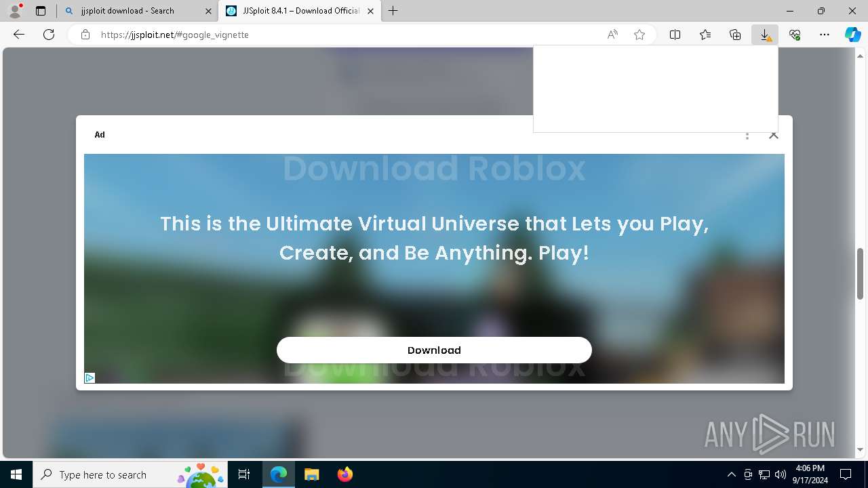Open the Downloads flyout

(765, 35)
